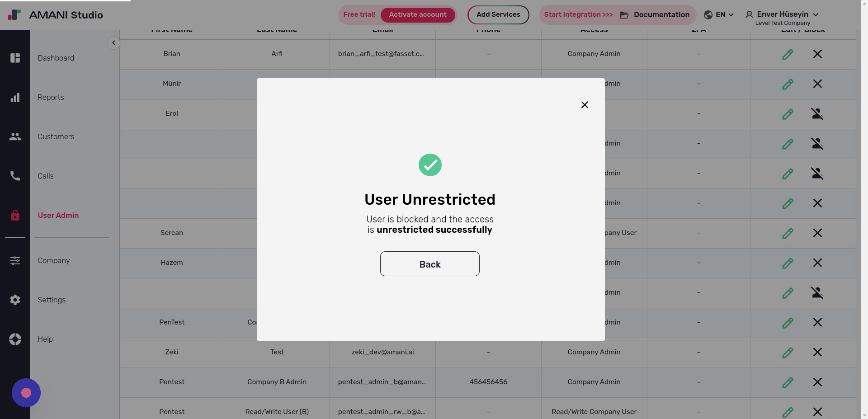Collapse the sidebar with the chevron
Screen dimensions: 868x419
[113, 42]
